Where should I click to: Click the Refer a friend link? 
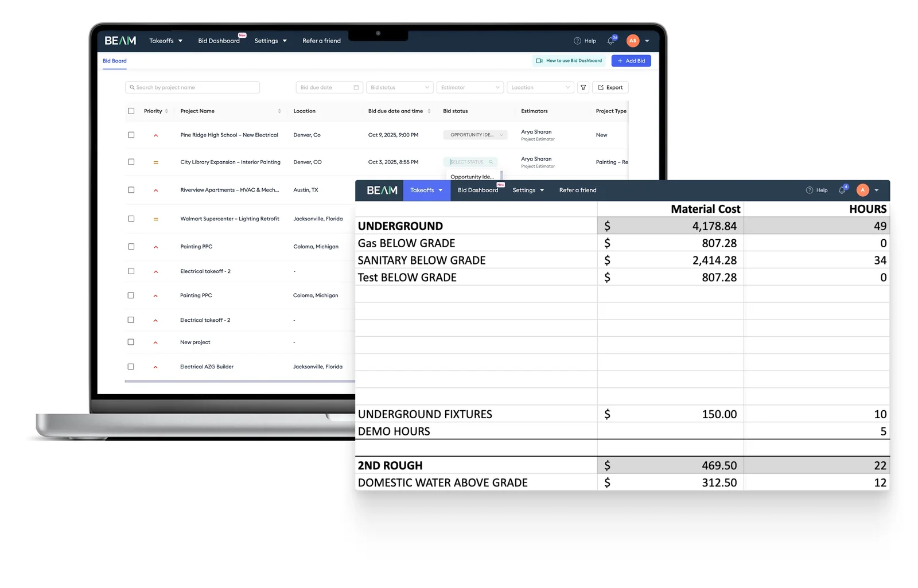click(321, 41)
